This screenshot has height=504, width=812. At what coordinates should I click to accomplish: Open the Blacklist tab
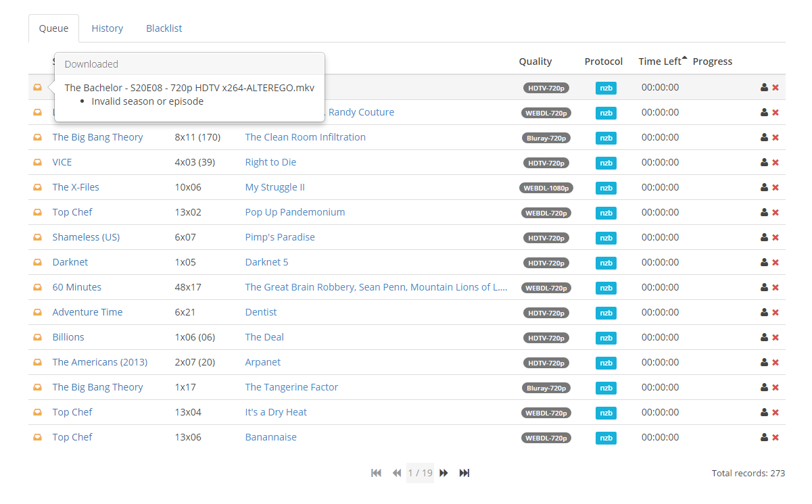pos(164,28)
